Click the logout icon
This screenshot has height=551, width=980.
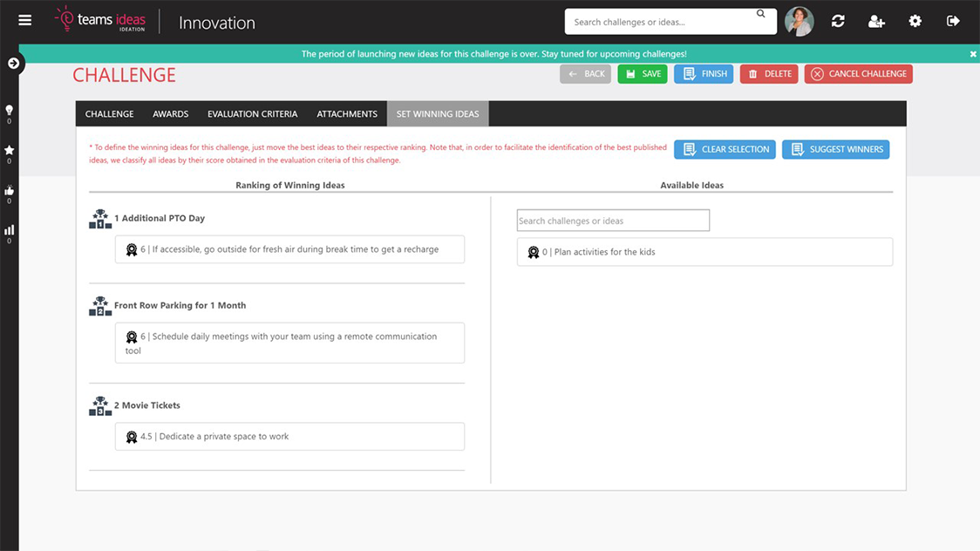(953, 21)
